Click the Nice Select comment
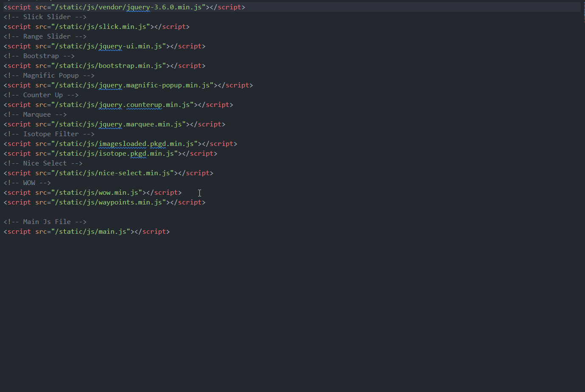Viewport: 585px width, 392px height. coord(43,163)
